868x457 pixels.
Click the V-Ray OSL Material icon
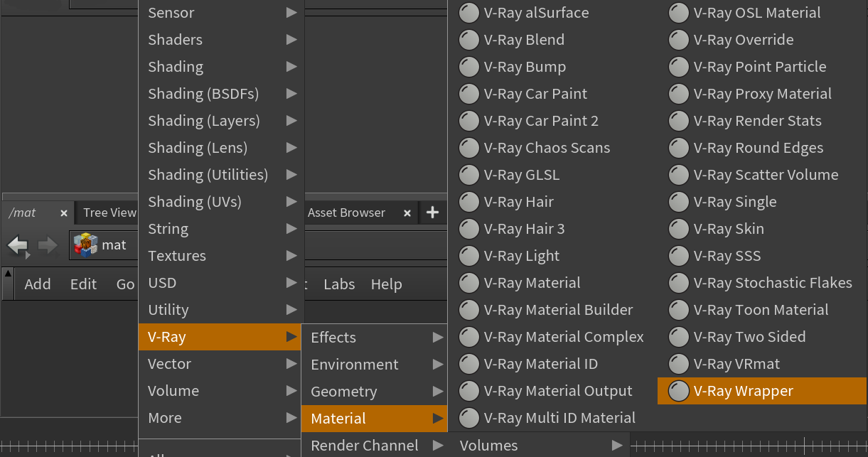click(x=680, y=13)
